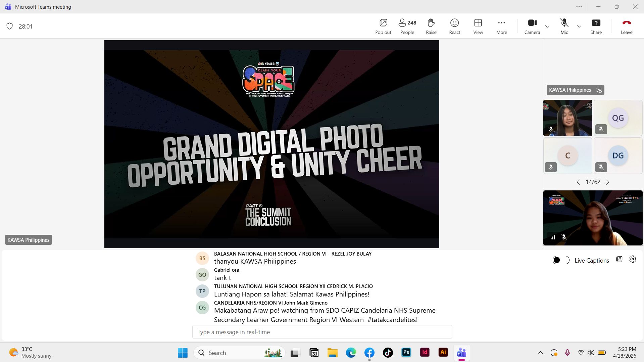Select the DG participant tile
Image resolution: width=644 pixels, height=362 pixels.
pyautogui.click(x=618, y=155)
